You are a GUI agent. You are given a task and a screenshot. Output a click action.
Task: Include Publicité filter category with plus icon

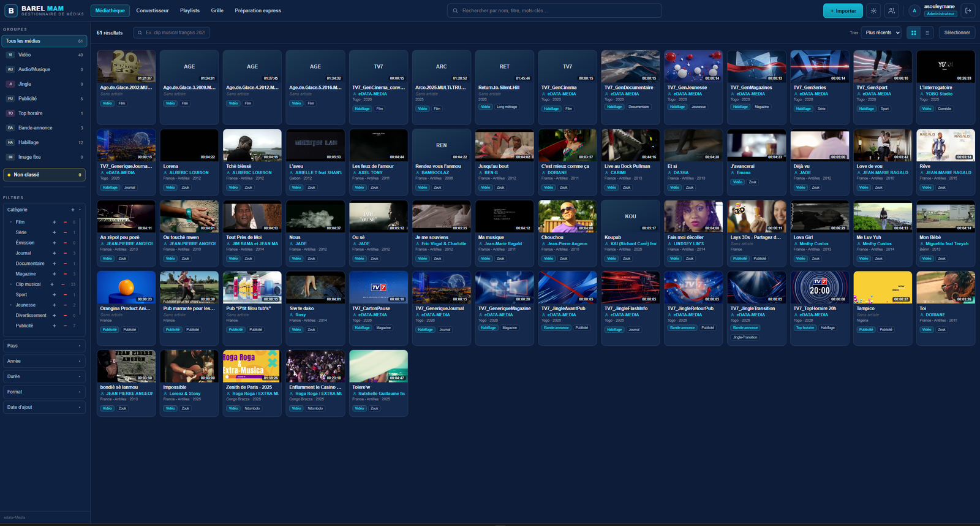point(55,326)
